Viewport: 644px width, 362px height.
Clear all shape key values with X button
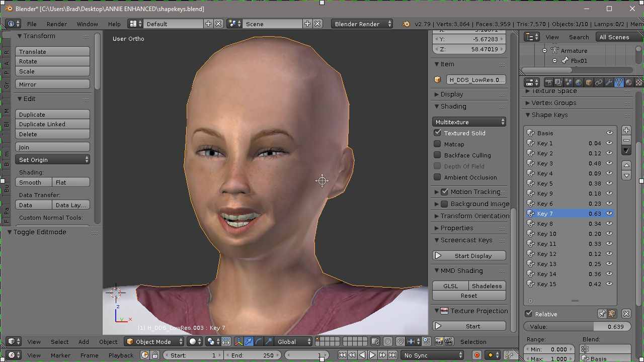[626, 314]
